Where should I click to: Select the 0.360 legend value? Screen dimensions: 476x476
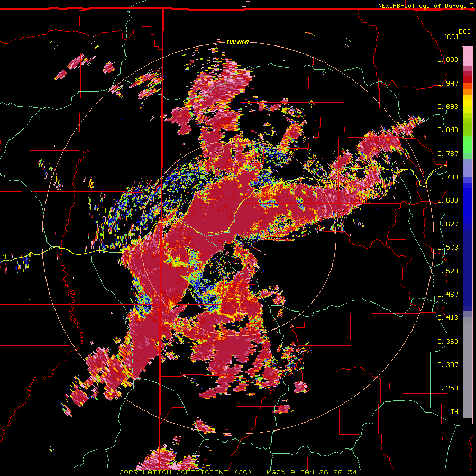pos(448,342)
